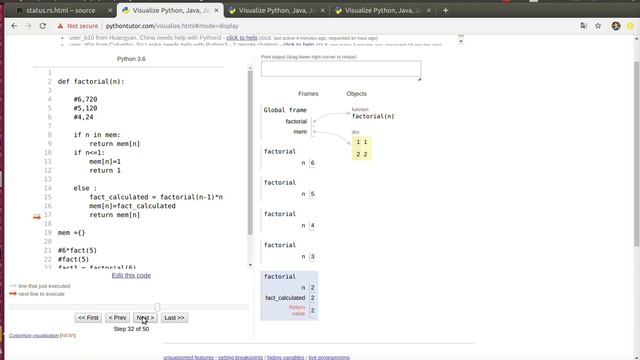Open the translate page icon
The image size is (640, 360).
(583, 26)
